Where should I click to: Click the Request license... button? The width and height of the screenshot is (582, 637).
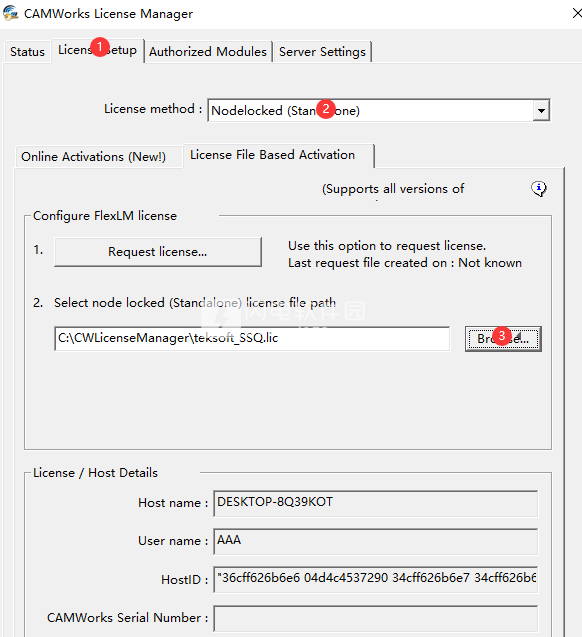pyautogui.click(x=158, y=252)
